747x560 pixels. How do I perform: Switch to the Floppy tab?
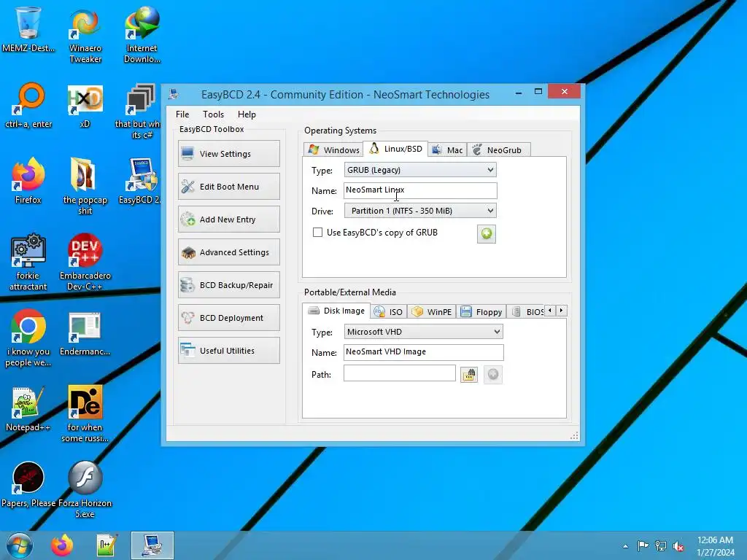(481, 312)
